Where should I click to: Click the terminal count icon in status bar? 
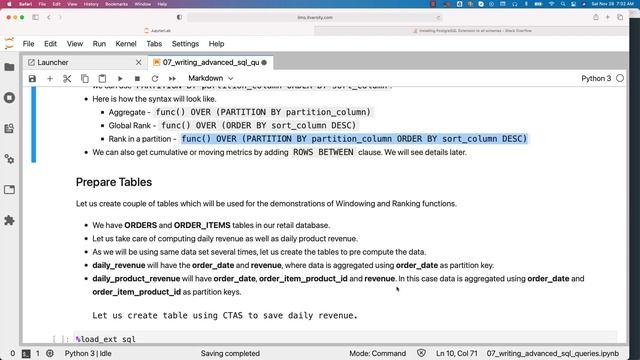(x=26, y=353)
